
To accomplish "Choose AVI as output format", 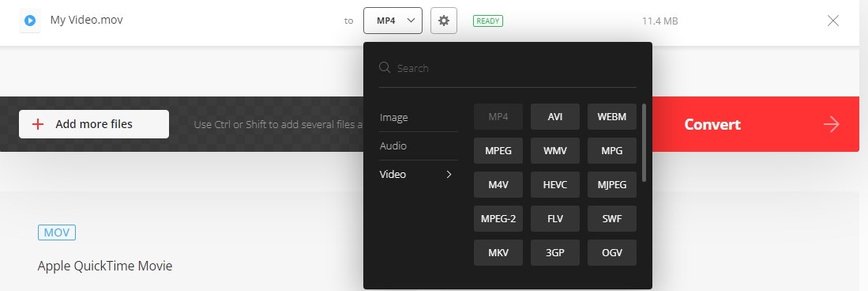I will 555,116.
